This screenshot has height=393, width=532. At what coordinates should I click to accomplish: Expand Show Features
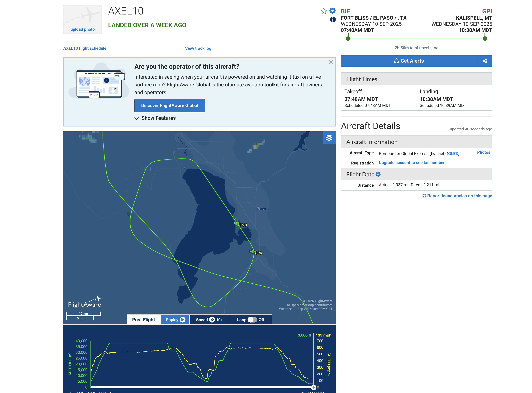coord(155,118)
